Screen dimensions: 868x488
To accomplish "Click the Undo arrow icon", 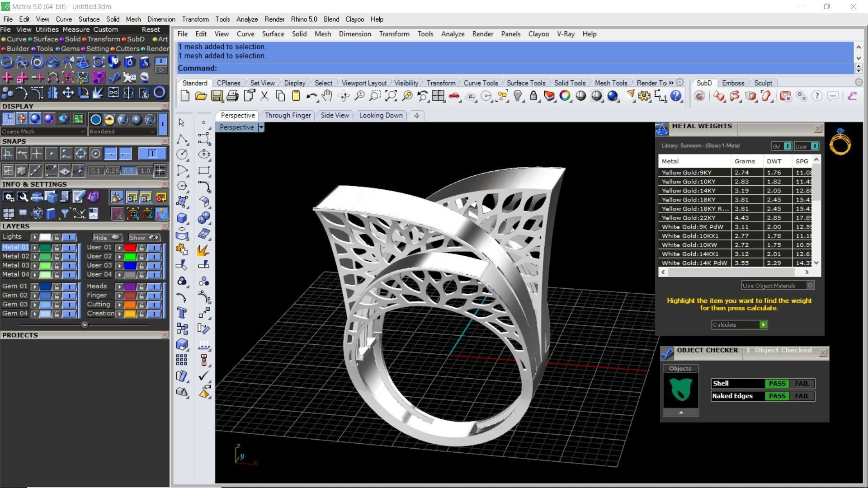I will (311, 96).
